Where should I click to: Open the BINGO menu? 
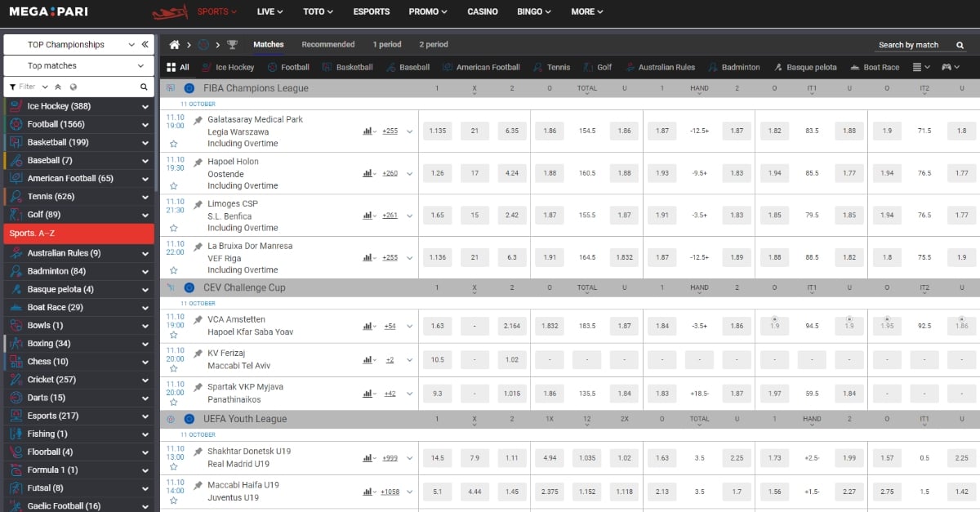click(x=534, y=12)
